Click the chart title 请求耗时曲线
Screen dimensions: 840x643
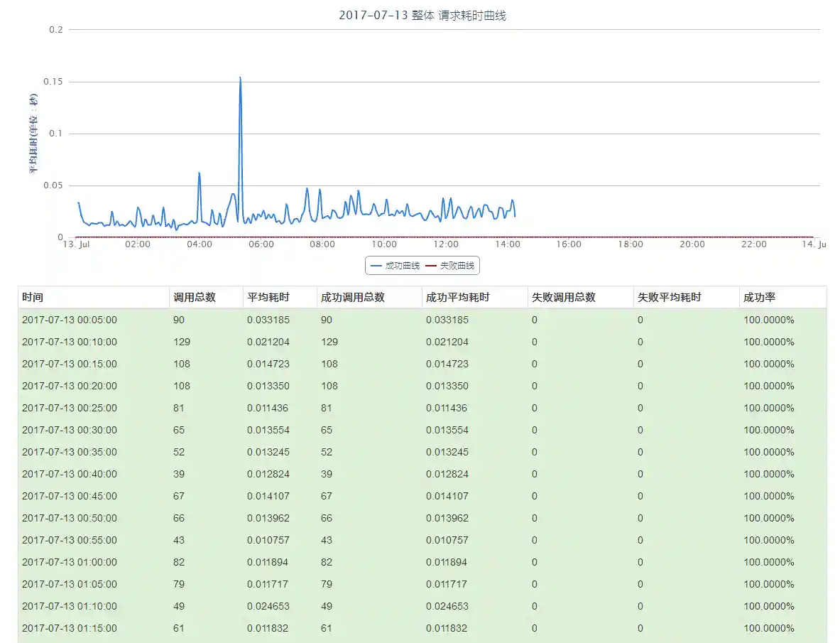422,15
